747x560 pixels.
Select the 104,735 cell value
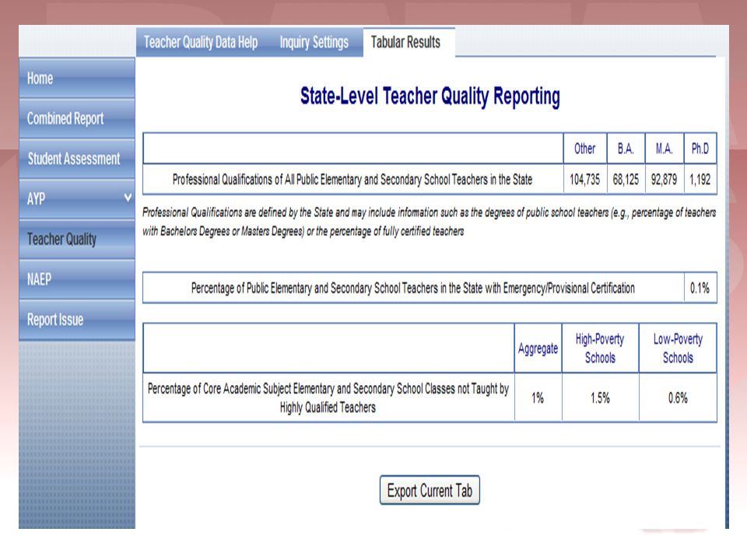[x=584, y=180]
